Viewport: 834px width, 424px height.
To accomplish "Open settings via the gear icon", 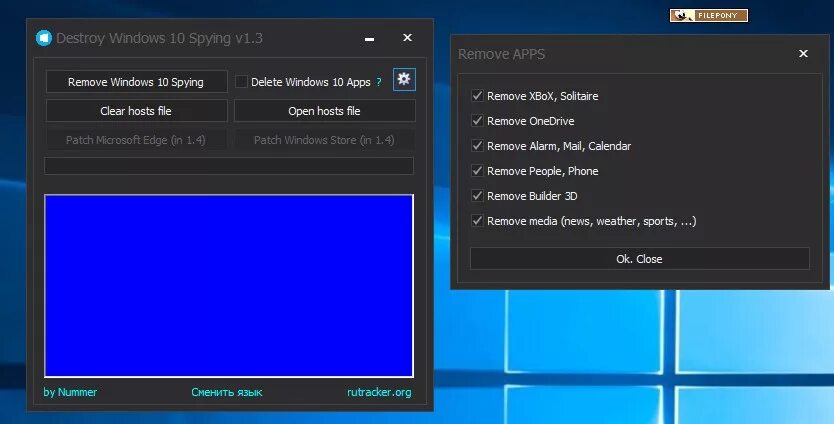I will 404,80.
